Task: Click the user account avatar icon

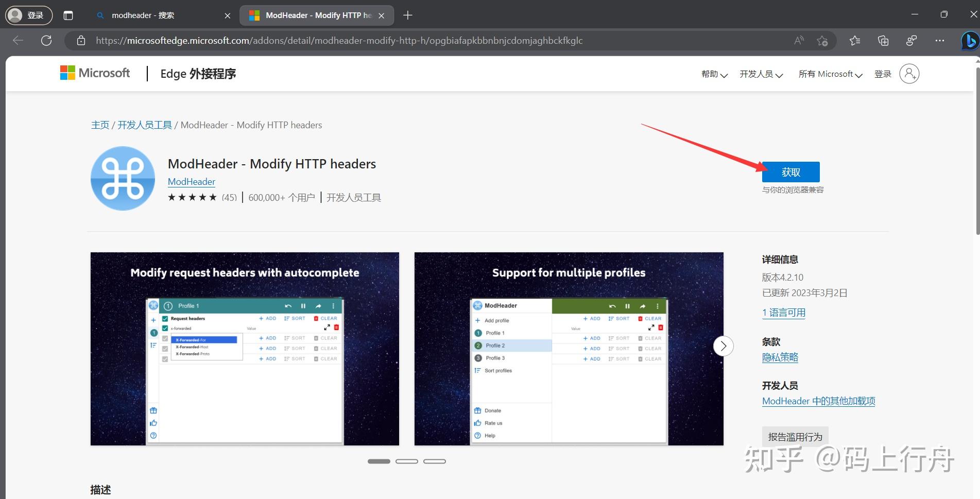Action: 909,74
